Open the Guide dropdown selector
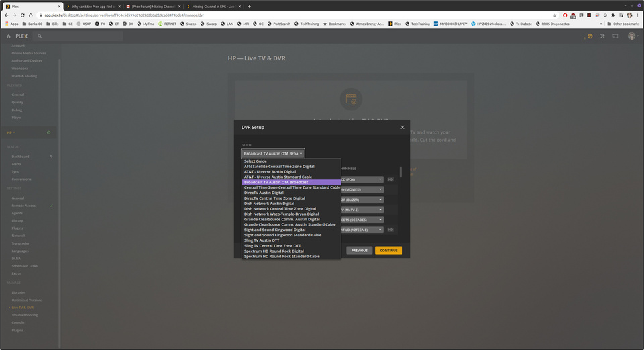 point(273,153)
